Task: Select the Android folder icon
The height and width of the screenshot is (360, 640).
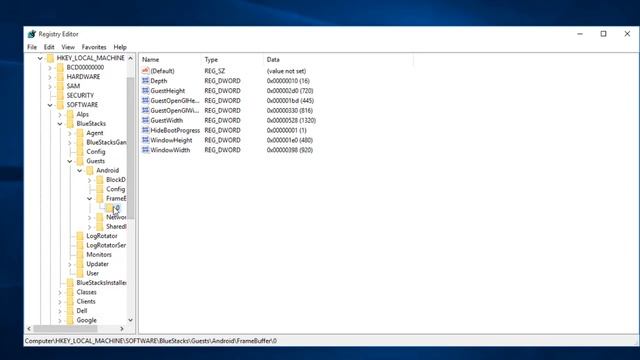Action: [x=90, y=171]
